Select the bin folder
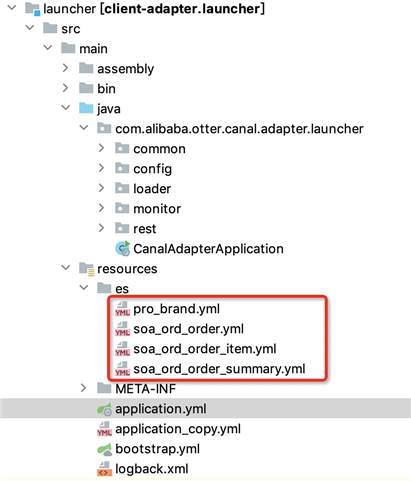This screenshot has width=411, height=481. (106, 89)
